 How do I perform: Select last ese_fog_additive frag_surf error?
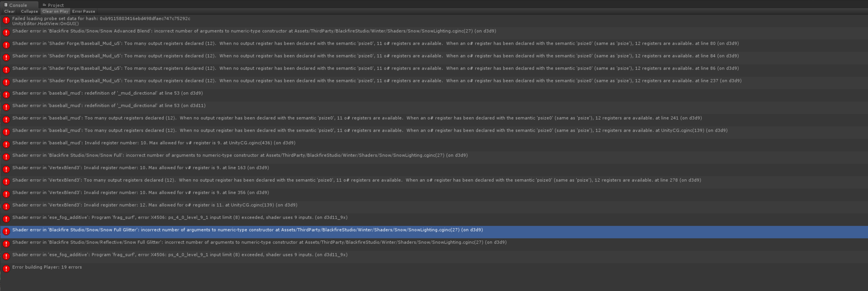(x=180, y=255)
